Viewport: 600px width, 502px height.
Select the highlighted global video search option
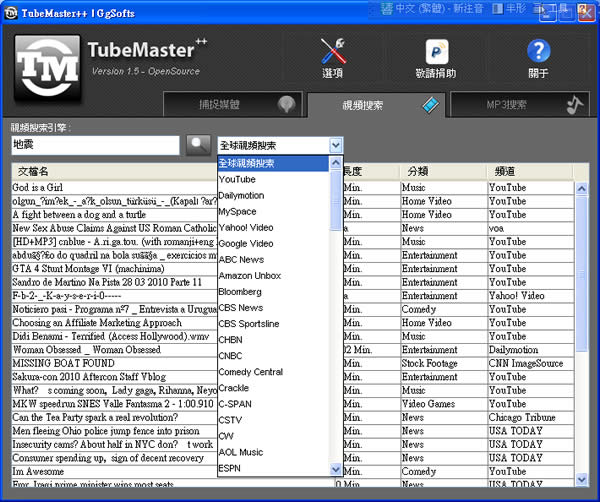[273, 163]
